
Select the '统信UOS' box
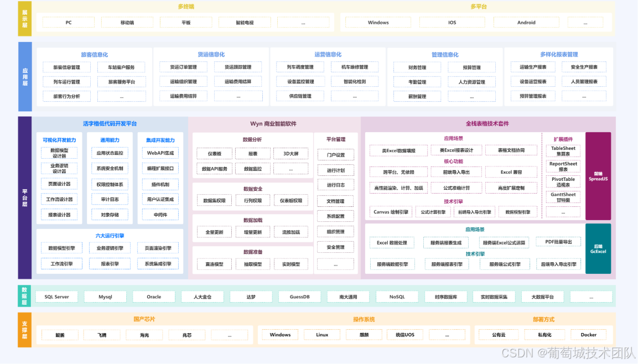coord(405,335)
